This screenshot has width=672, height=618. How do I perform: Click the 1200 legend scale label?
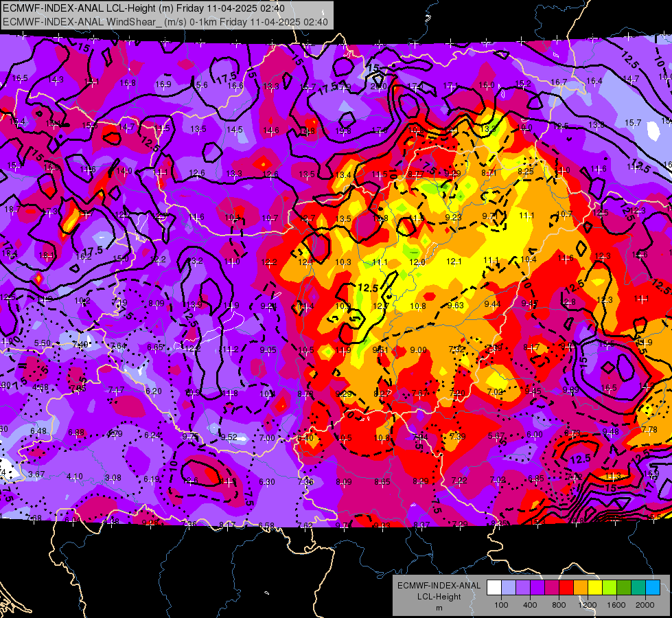coord(588,605)
